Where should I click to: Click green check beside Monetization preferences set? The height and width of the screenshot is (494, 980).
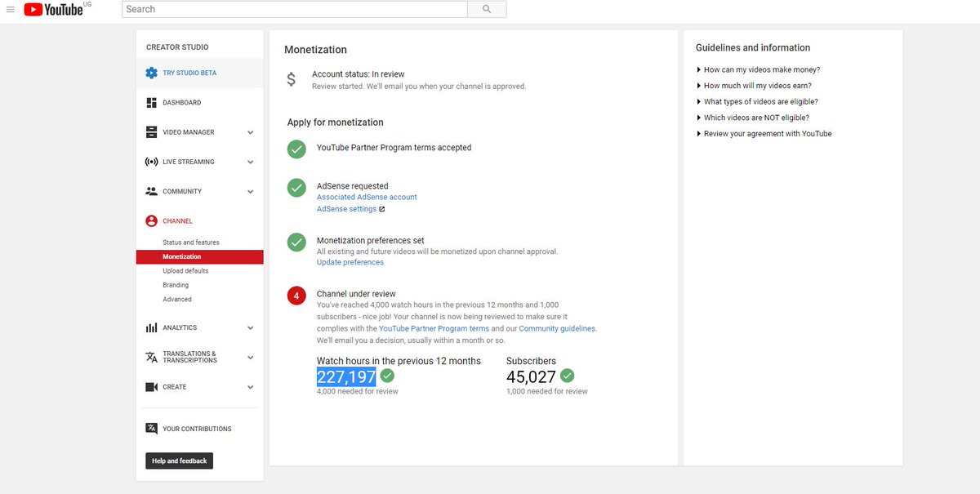[x=296, y=242]
